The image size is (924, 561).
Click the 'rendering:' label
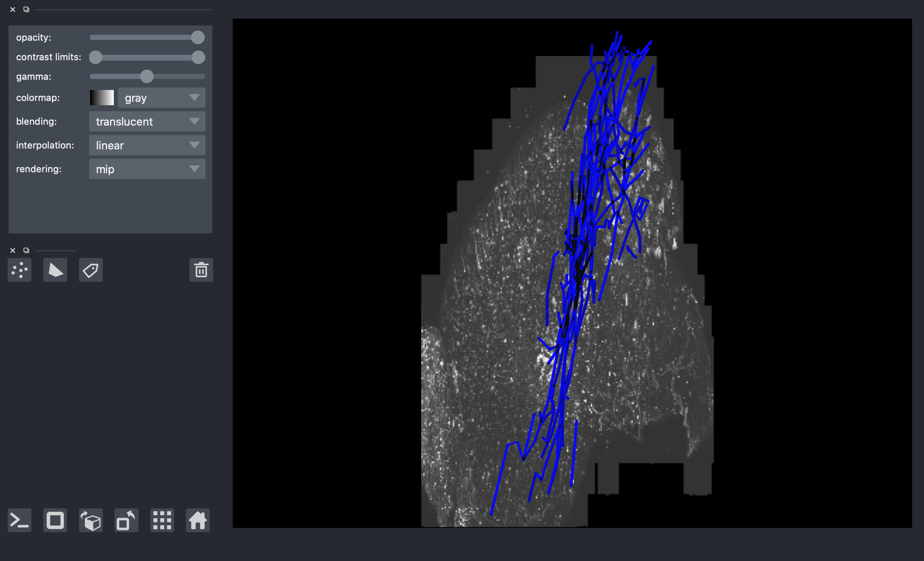click(x=39, y=169)
